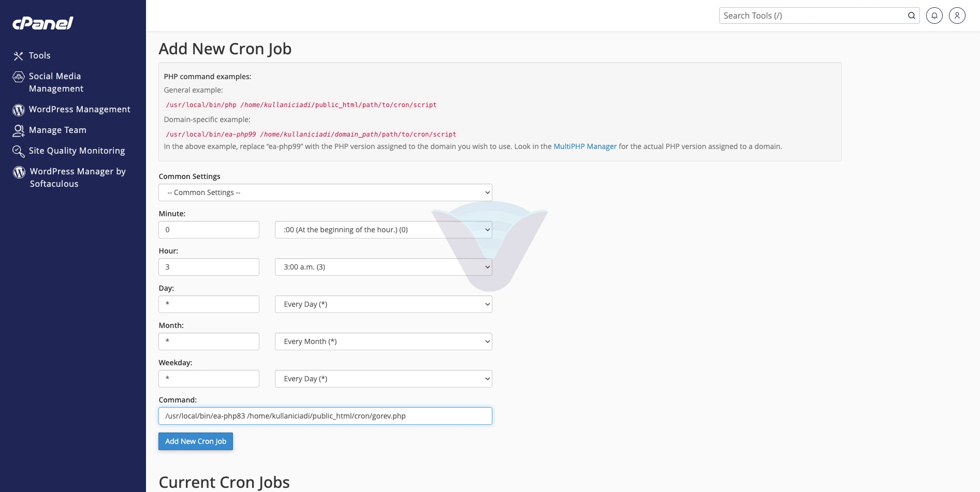Click the Site Quality Monitoring magnifier icon
The width and height of the screenshot is (980, 492).
[x=19, y=151]
